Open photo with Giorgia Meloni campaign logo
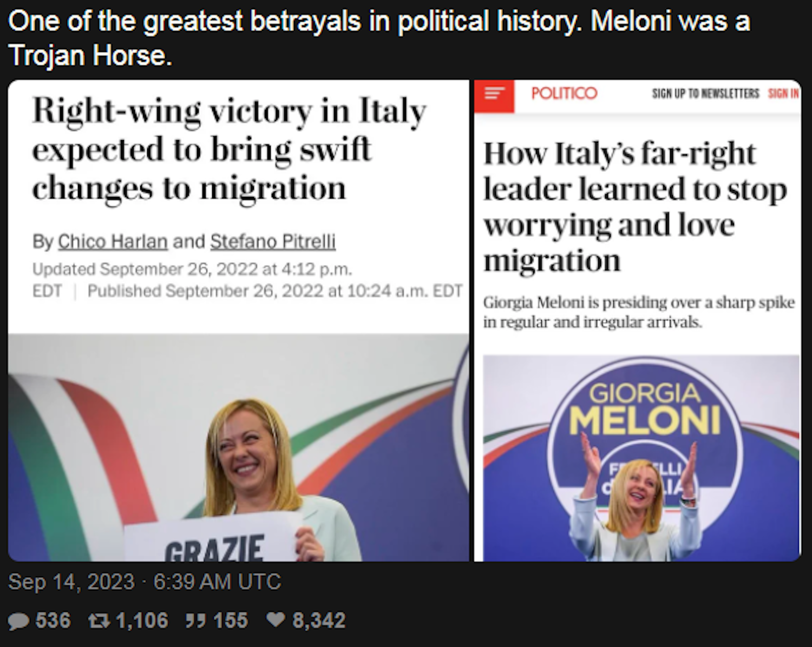The width and height of the screenshot is (812, 647). [x=641, y=458]
